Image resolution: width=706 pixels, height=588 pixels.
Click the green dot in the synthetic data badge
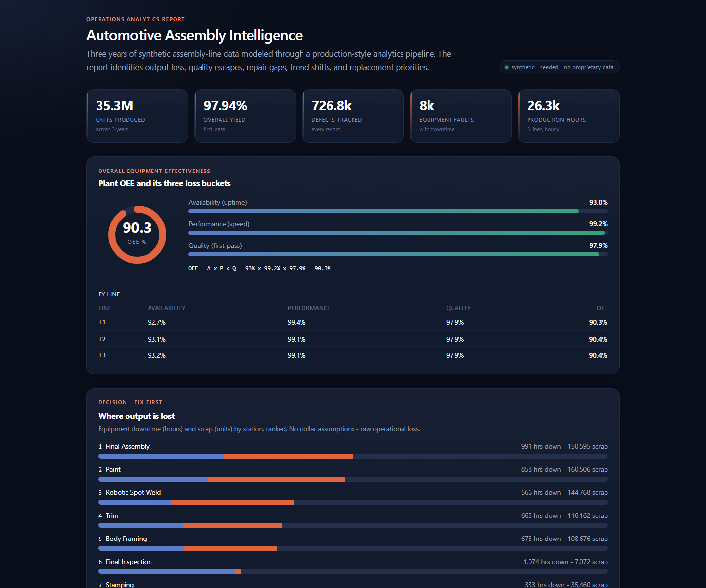(x=507, y=67)
